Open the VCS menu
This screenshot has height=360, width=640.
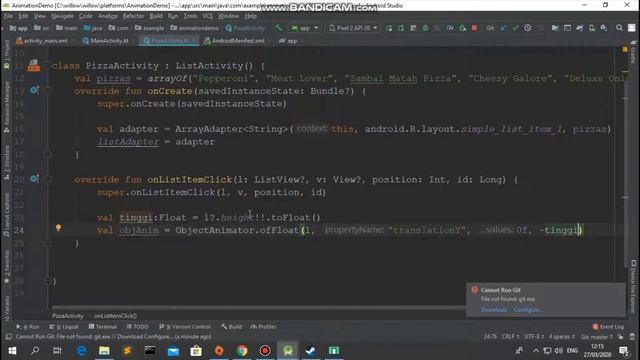pyautogui.click(x=207, y=16)
